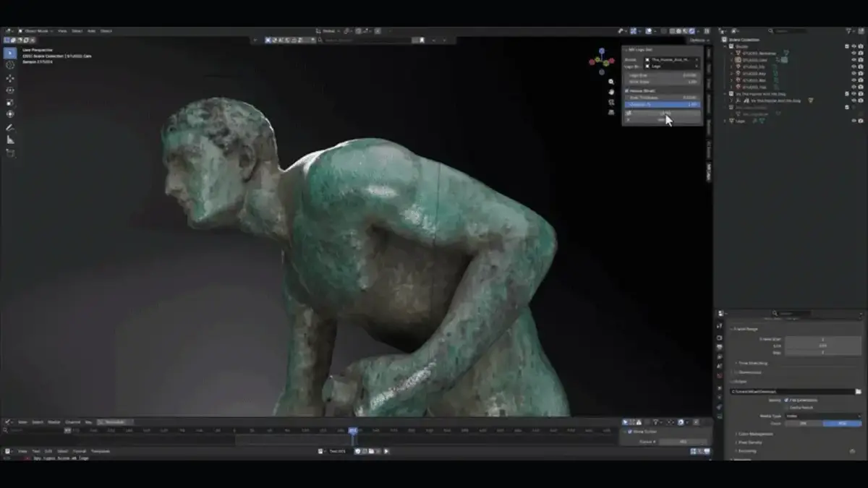Open the Select menu in 3D viewport header

77,31
